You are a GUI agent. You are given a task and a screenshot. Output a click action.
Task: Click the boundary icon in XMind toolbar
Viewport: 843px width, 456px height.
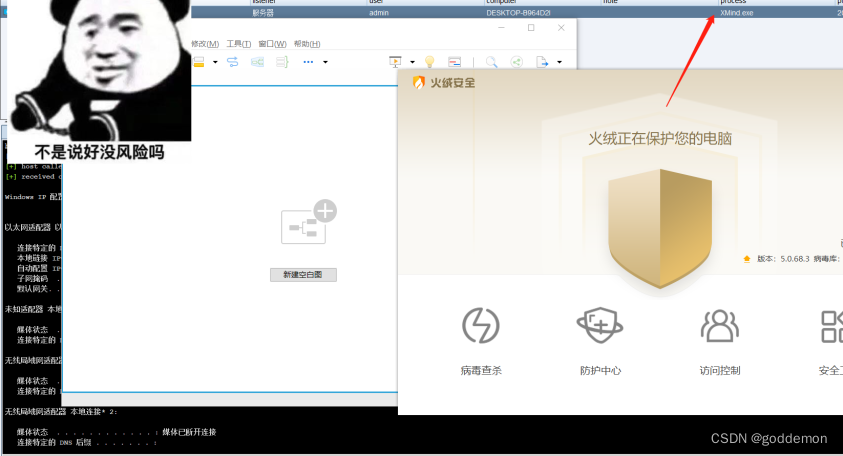pyautogui.click(x=258, y=62)
